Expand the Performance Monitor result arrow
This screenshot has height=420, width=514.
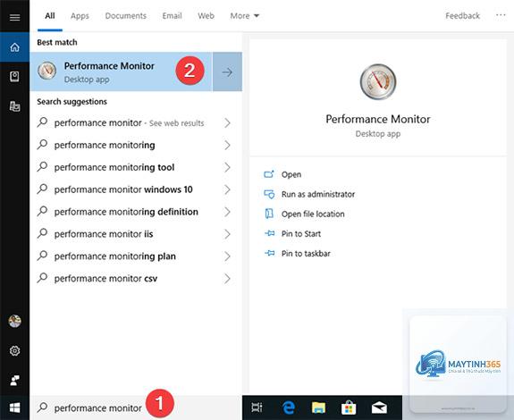pyautogui.click(x=227, y=71)
